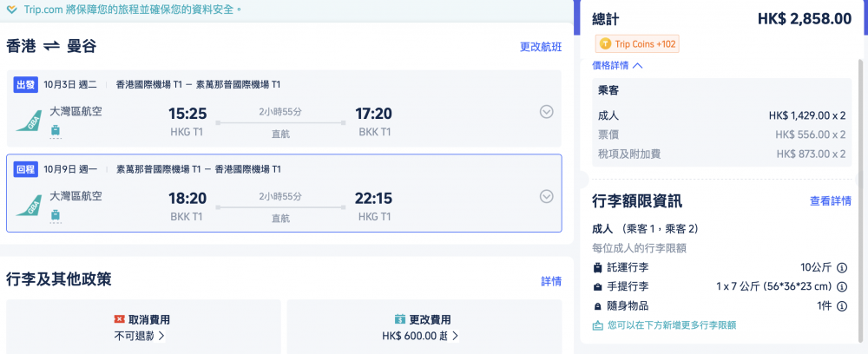Open 取消費用 不可退款 policy
The width and height of the screenshot is (868, 354).
[140, 335]
